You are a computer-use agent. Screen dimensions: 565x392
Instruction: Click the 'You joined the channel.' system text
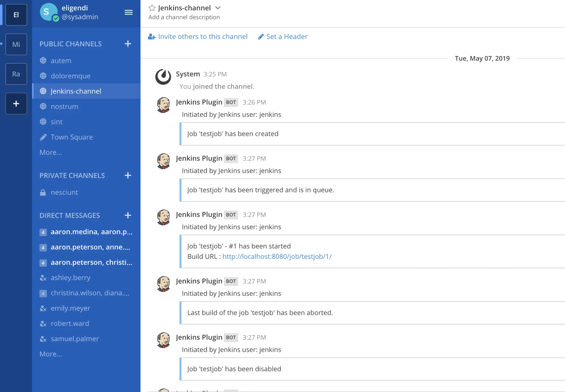tap(217, 86)
